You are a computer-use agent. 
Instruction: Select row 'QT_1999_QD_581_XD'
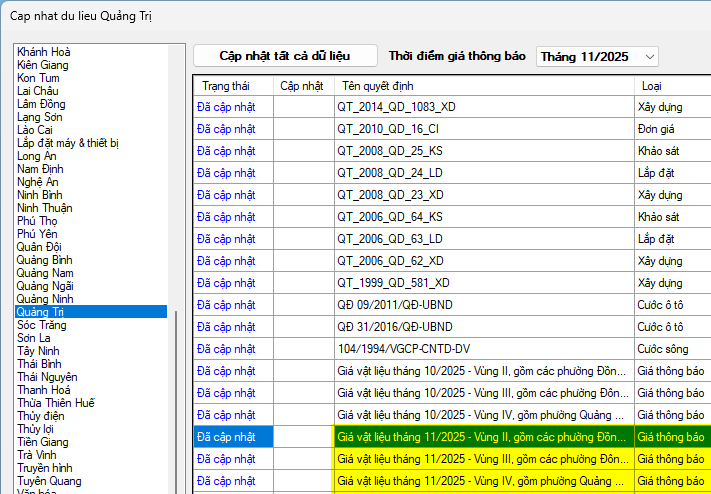(393, 283)
